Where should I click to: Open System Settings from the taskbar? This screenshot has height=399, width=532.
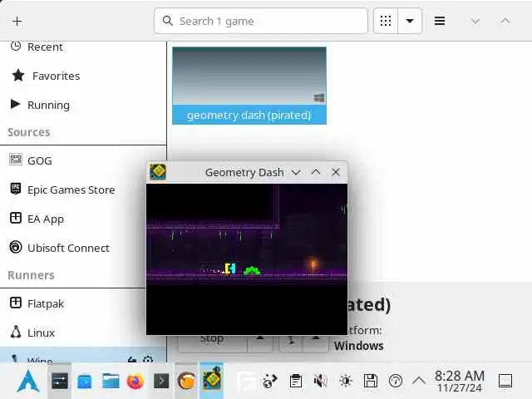60,382
